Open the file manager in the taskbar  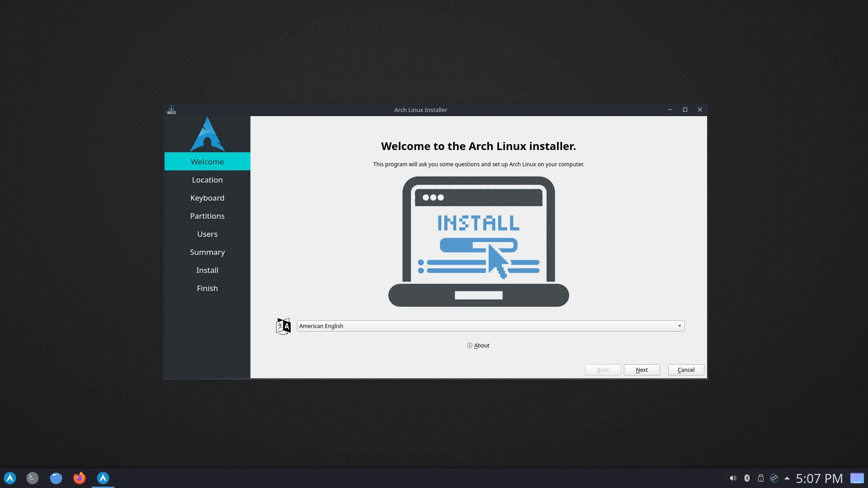(56, 478)
